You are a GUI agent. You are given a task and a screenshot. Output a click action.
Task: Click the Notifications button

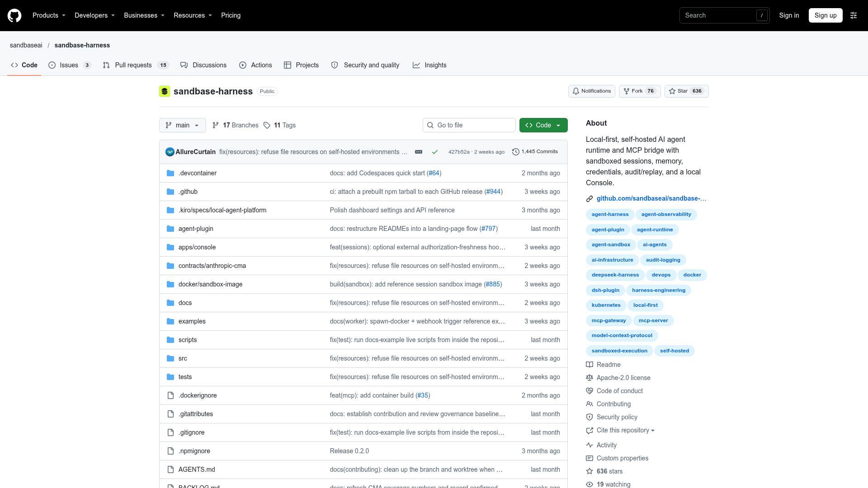tap(592, 91)
